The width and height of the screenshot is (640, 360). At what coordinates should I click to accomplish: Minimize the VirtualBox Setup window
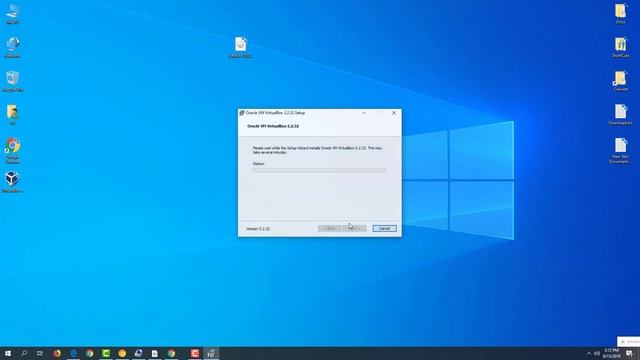pos(364,113)
